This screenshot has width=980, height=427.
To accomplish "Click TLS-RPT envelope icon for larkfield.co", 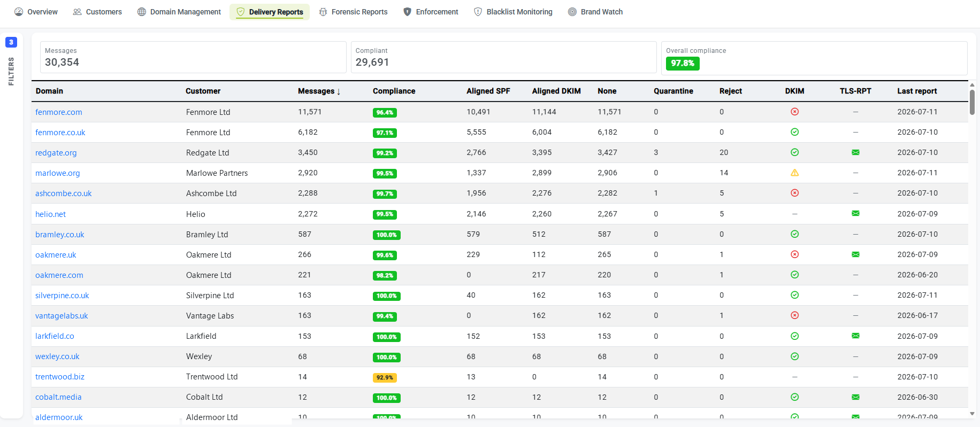I will click(855, 336).
